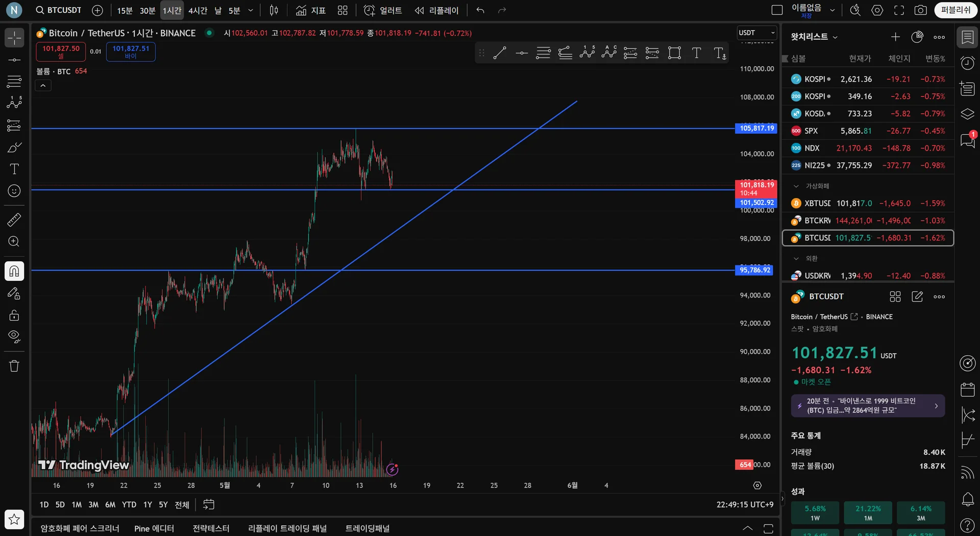Select the brush drawing tool

(14, 148)
